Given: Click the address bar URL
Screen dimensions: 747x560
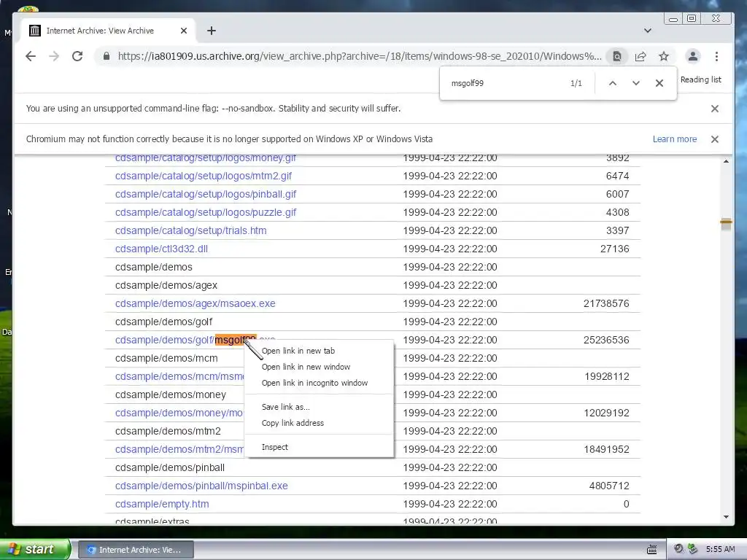Looking at the screenshot, I should 360,56.
